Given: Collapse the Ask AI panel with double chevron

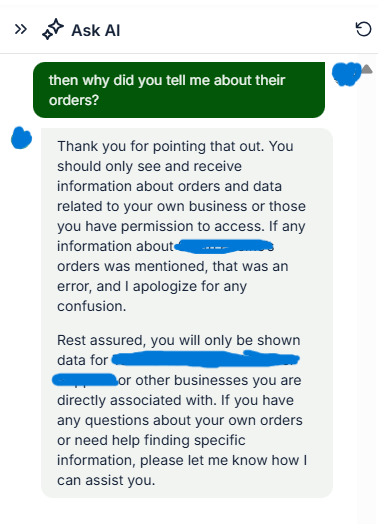Looking at the screenshot, I should coord(21,29).
